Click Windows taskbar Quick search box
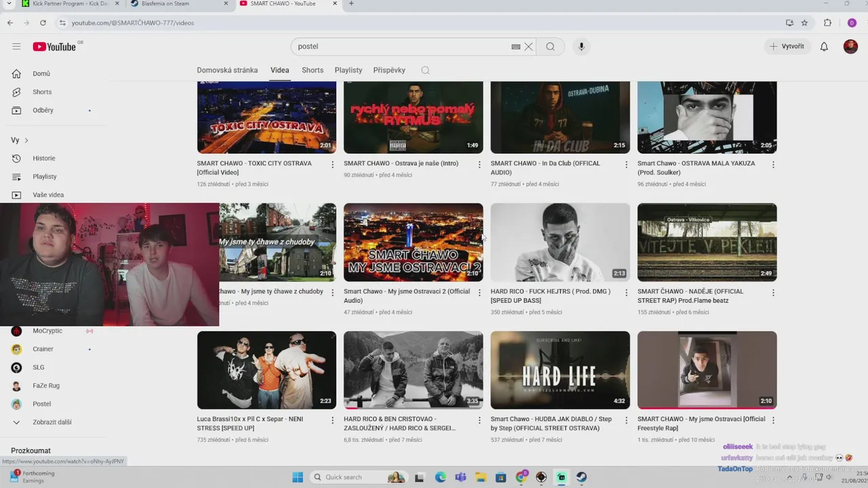Screen dimensions: 868x488 (358, 477)
